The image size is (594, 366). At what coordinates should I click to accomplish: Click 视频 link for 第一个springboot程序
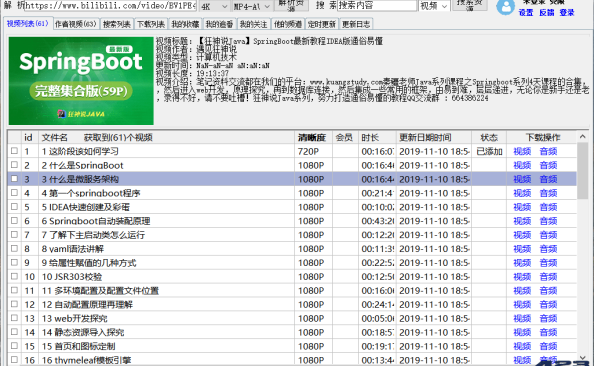tap(522, 193)
